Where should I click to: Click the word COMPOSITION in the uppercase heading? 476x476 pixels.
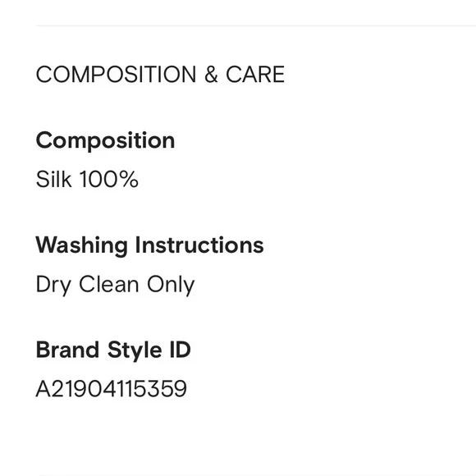point(116,75)
